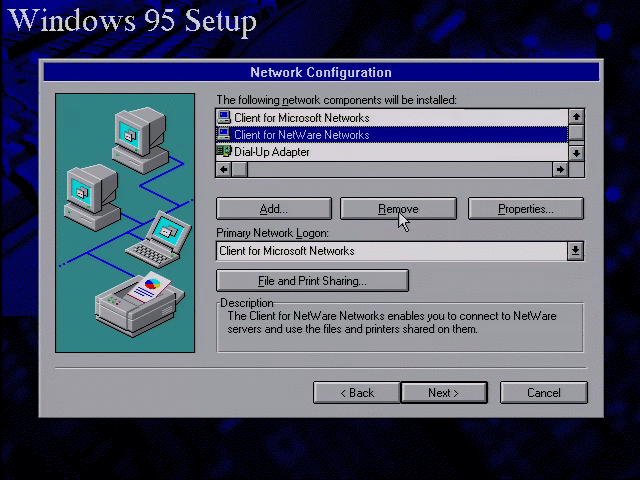The height and width of the screenshot is (480, 640).
Task: Click the horizontal scrollbar thumb in component list
Action: coord(240,169)
